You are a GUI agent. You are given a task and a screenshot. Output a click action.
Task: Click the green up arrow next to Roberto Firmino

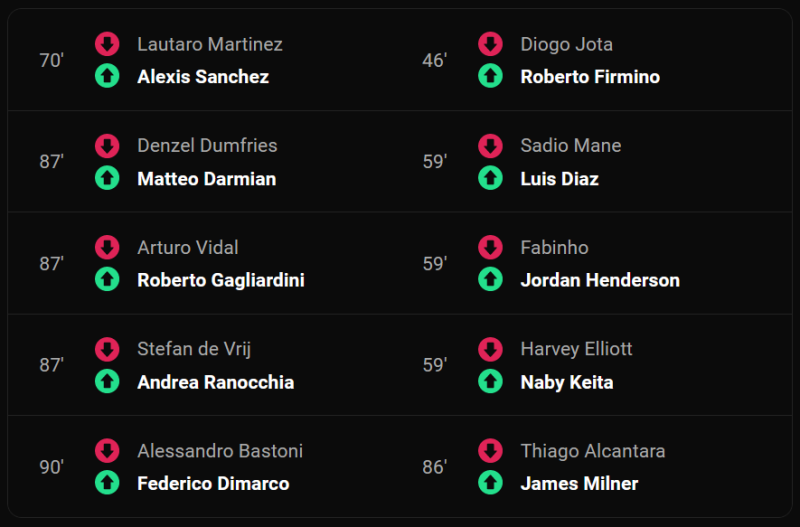pyautogui.click(x=490, y=76)
